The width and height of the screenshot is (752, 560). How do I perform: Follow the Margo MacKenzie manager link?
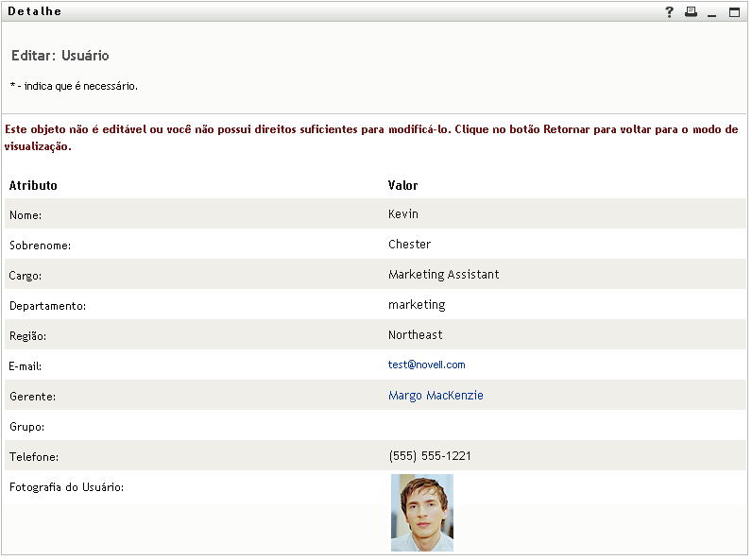tap(436, 396)
